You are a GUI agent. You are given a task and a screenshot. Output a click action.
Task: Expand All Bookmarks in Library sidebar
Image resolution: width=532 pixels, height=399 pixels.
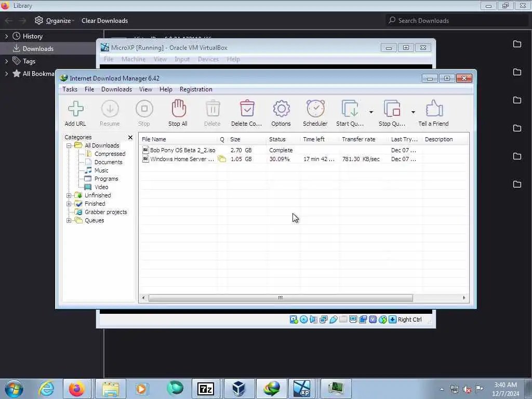6,74
